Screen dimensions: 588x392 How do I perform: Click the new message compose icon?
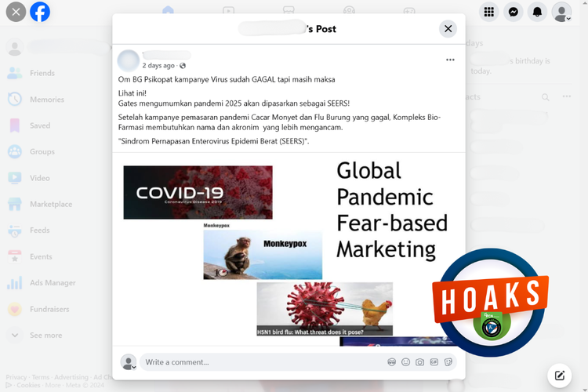(x=560, y=376)
